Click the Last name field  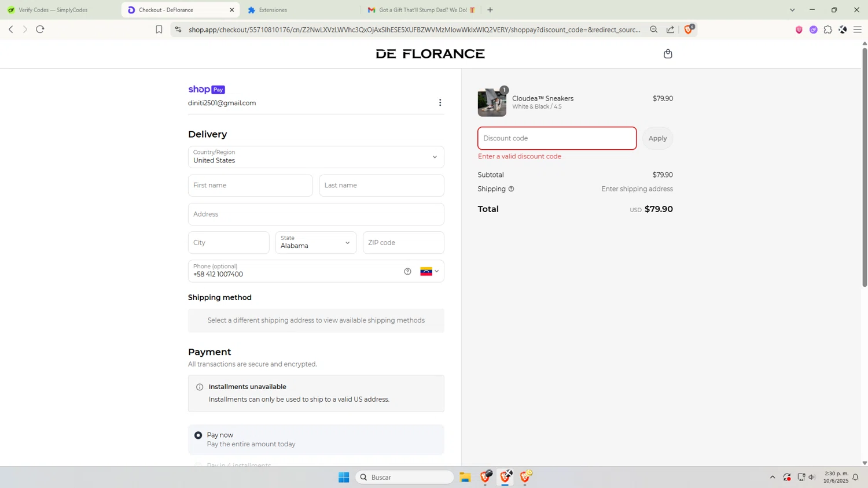coord(382,186)
